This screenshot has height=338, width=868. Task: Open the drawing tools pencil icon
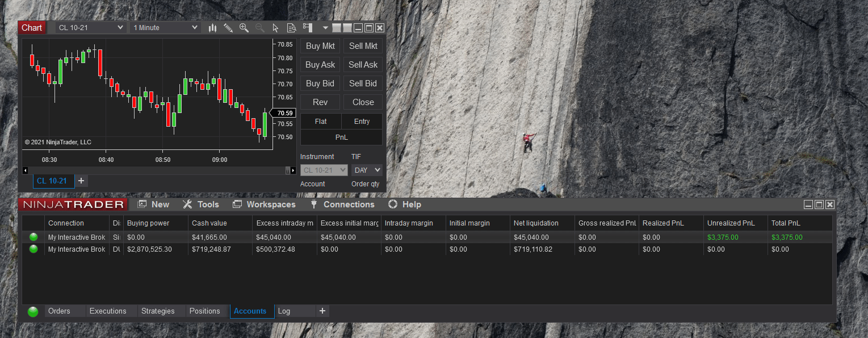click(x=228, y=28)
